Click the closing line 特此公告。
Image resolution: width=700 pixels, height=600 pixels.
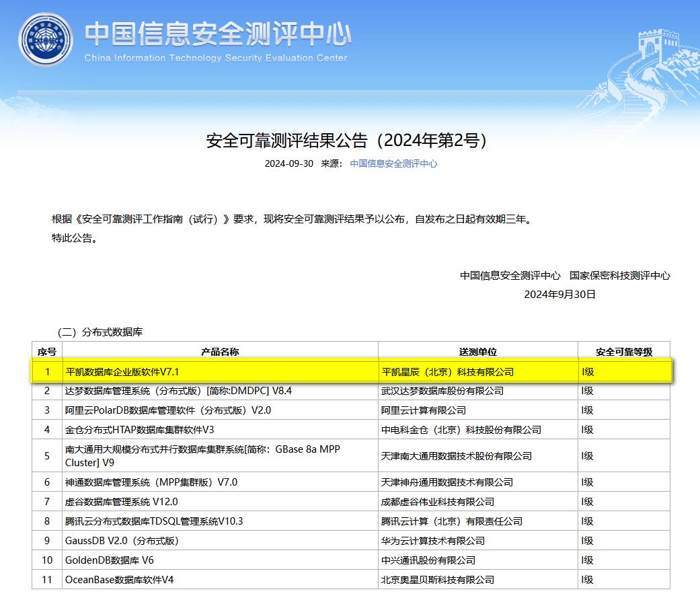click(x=75, y=238)
